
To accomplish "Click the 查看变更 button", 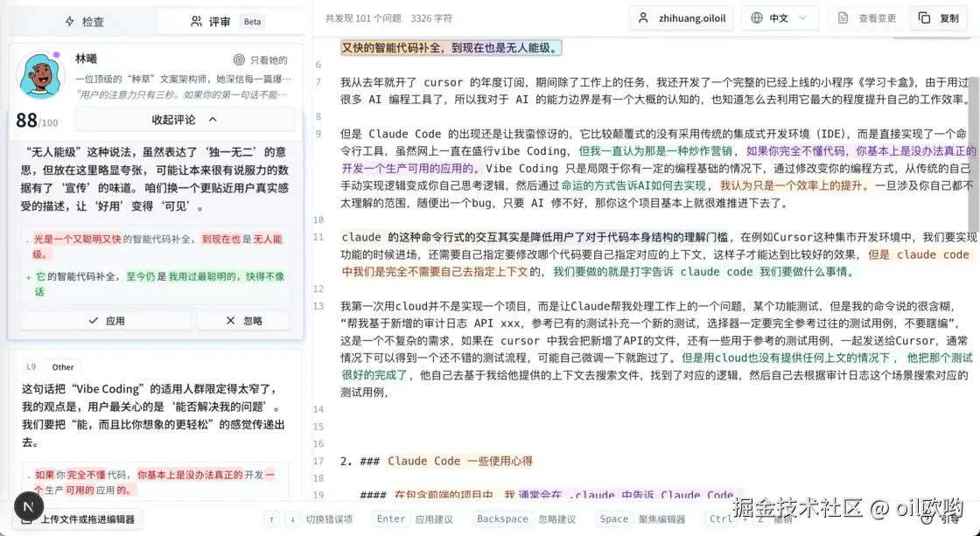I will (867, 18).
